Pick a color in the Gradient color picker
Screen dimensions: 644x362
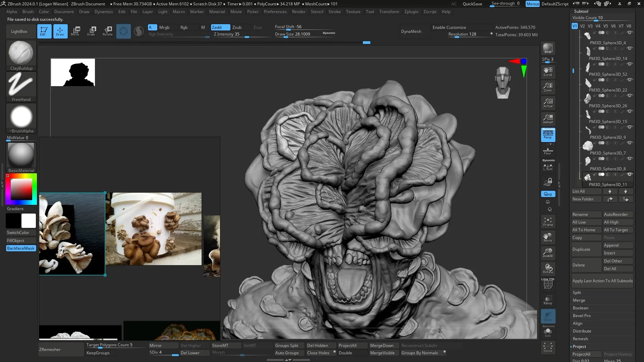21,189
